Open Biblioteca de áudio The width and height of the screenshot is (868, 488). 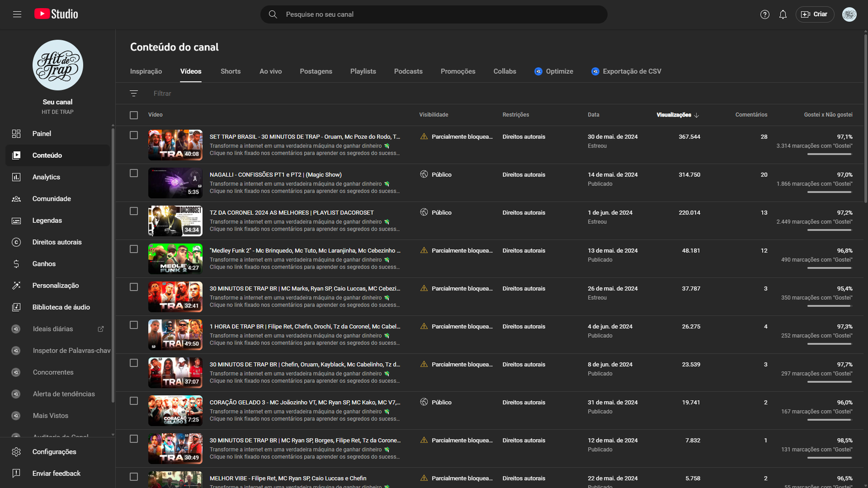(x=61, y=307)
